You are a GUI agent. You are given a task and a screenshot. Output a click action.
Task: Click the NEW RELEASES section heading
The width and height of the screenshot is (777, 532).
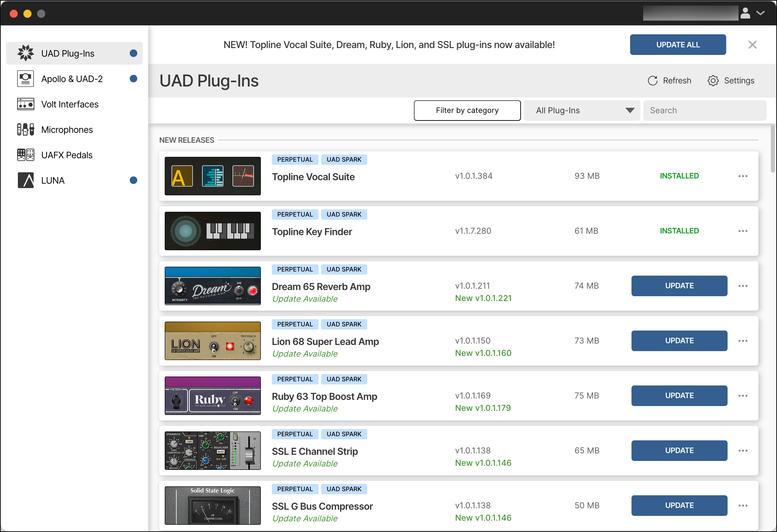point(187,140)
